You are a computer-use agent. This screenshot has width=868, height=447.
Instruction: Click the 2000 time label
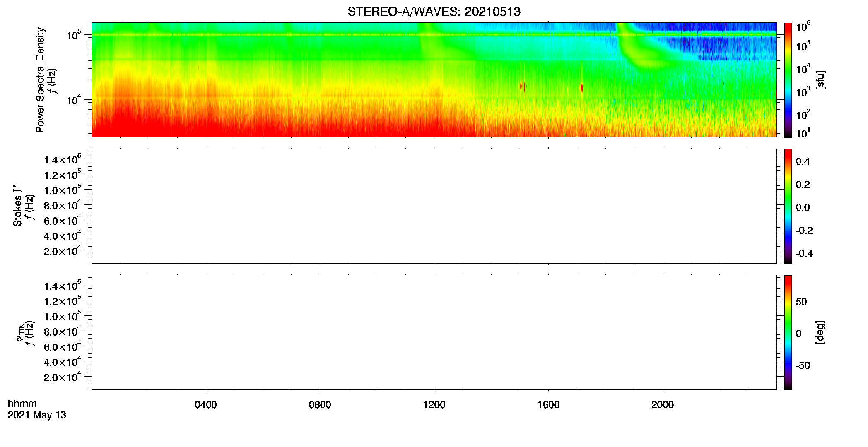pos(662,404)
